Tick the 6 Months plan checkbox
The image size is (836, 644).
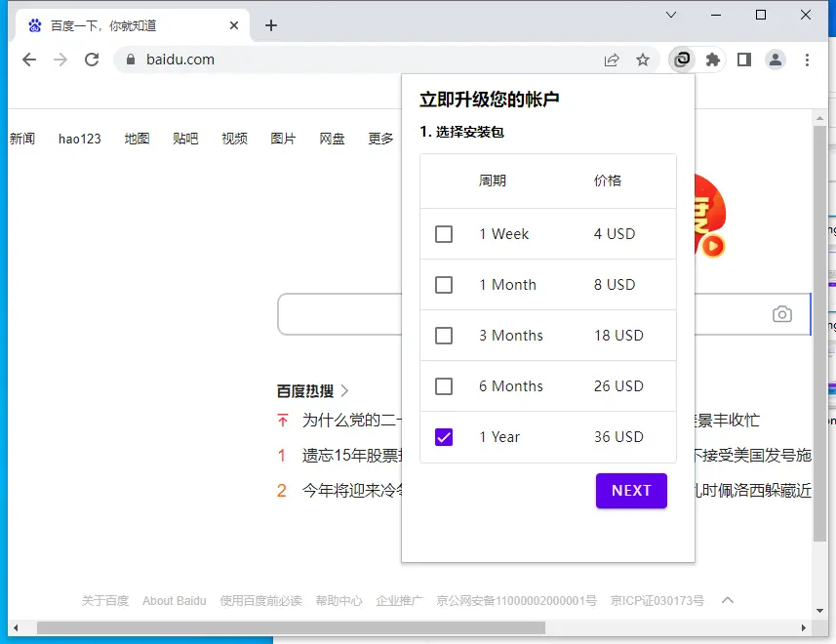pyautogui.click(x=444, y=386)
